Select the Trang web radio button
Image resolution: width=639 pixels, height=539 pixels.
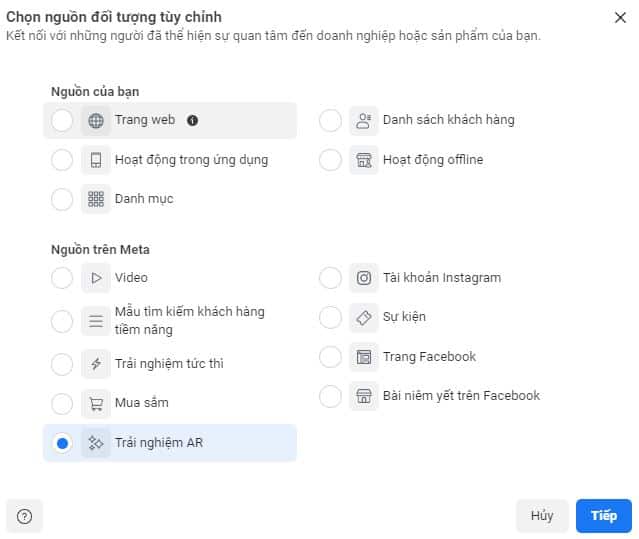tap(62, 120)
